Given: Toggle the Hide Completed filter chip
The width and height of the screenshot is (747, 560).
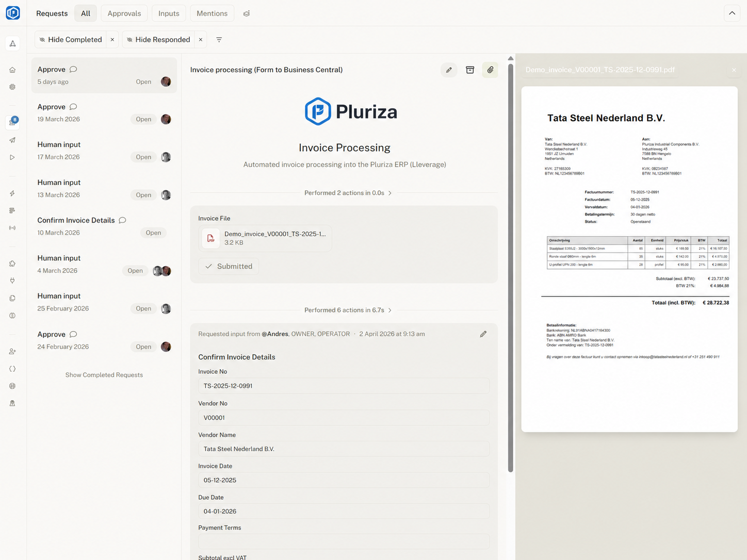Looking at the screenshot, I should [x=71, y=40].
